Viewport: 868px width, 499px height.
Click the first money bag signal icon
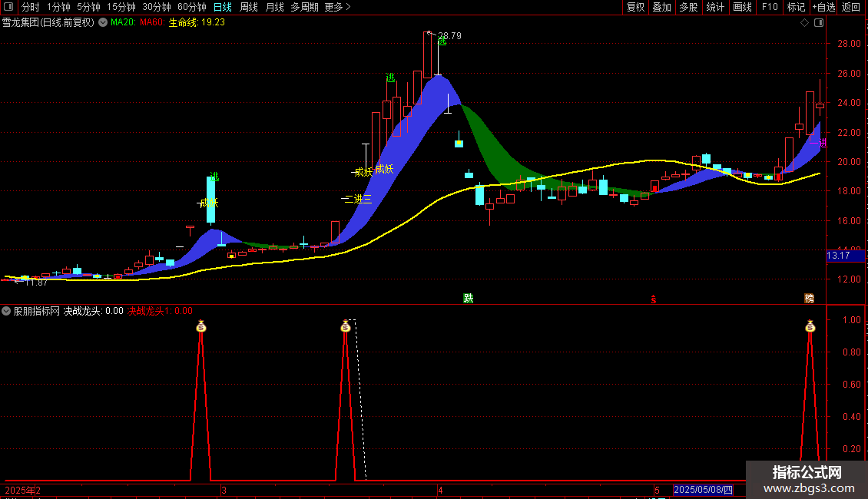[x=200, y=326]
